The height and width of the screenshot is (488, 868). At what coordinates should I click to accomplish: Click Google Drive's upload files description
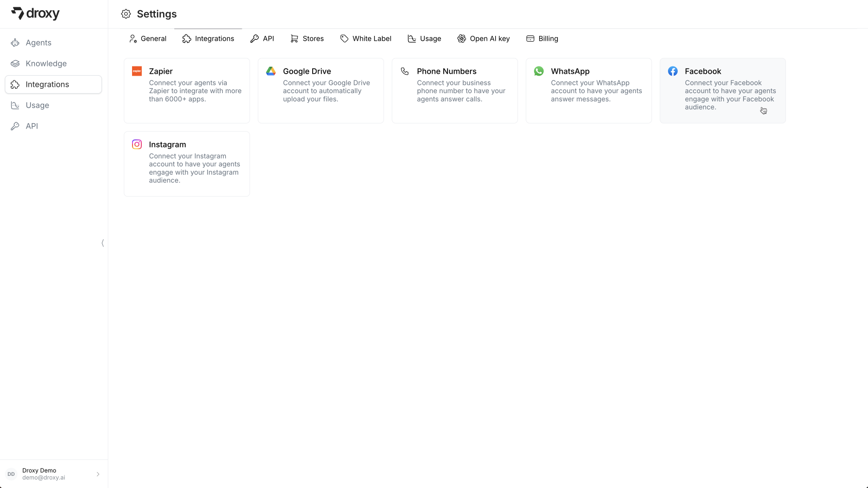tap(326, 91)
